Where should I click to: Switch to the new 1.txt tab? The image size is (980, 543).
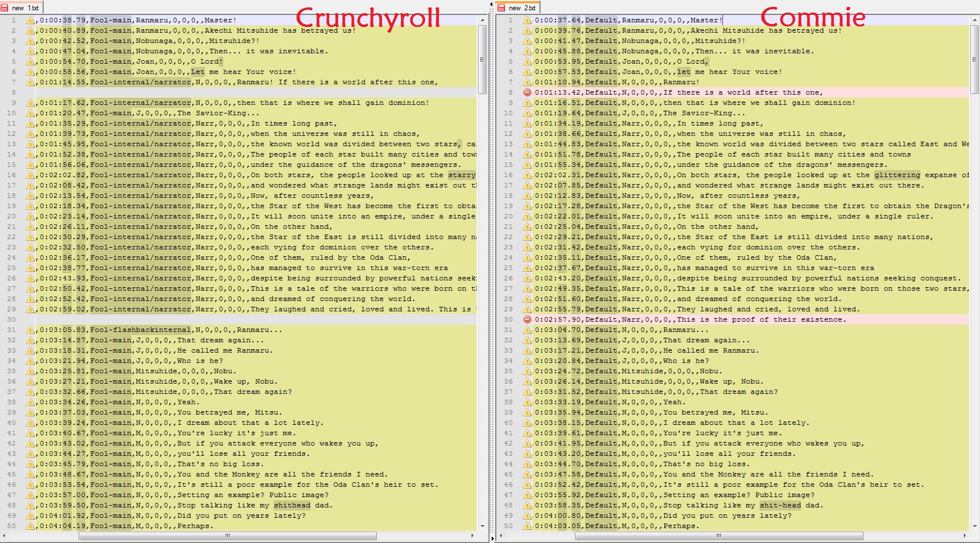21,7
